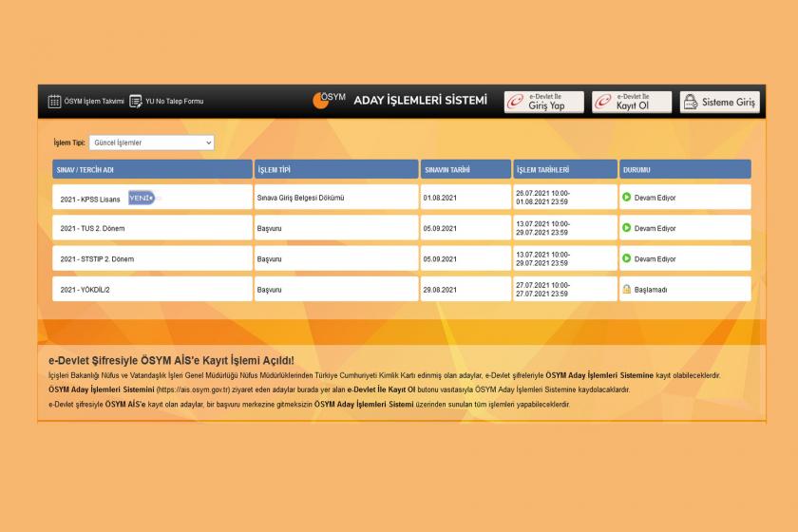Click e-Devlet ile Kayıt Ol button
The width and height of the screenshot is (798, 532).
[632, 102]
